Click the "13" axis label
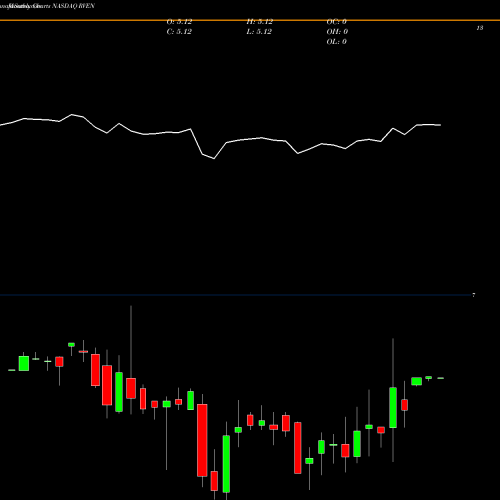 480,28
